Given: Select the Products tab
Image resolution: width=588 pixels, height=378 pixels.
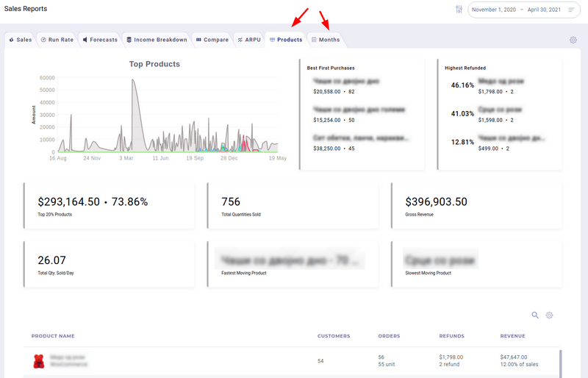Looking at the screenshot, I should coord(286,40).
